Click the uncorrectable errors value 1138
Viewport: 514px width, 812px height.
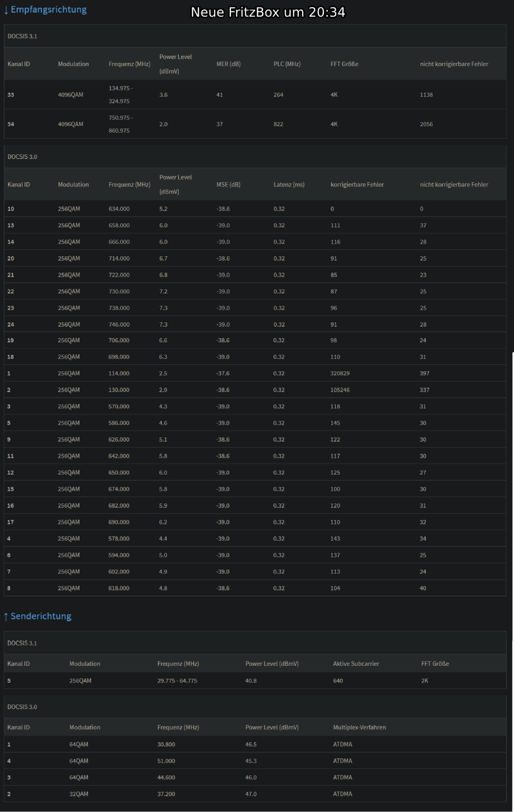pyautogui.click(x=426, y=95)
